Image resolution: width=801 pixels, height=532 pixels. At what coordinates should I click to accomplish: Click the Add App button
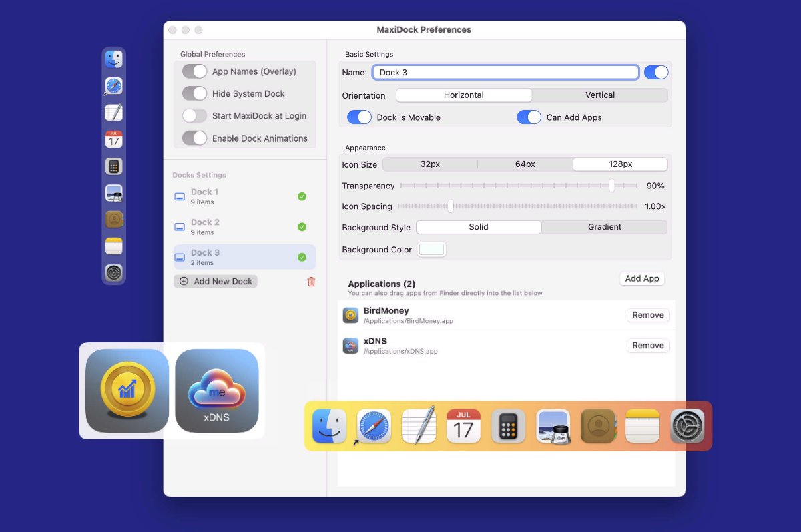[x=641, y=278]
